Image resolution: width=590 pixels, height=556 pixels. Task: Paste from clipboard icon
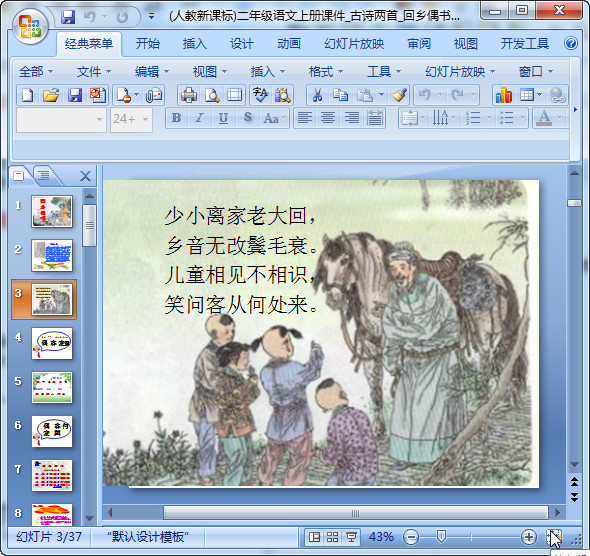pyautogui.click(x=364, y=95)
